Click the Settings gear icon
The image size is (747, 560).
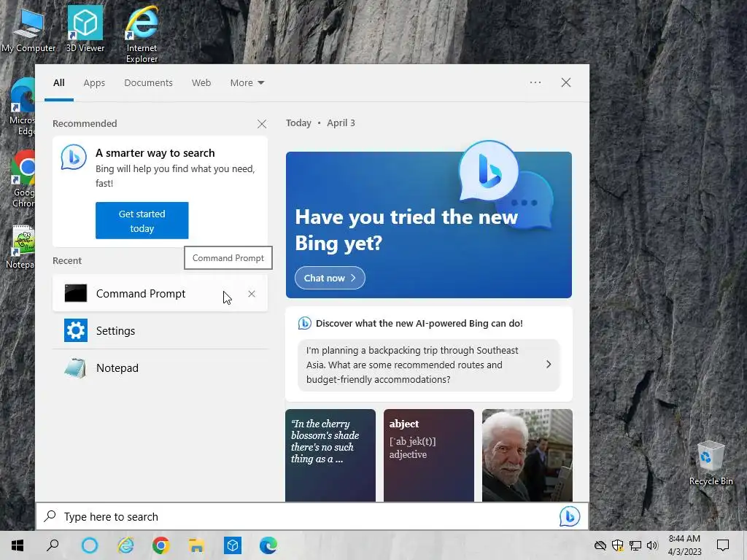click(76, 330)
